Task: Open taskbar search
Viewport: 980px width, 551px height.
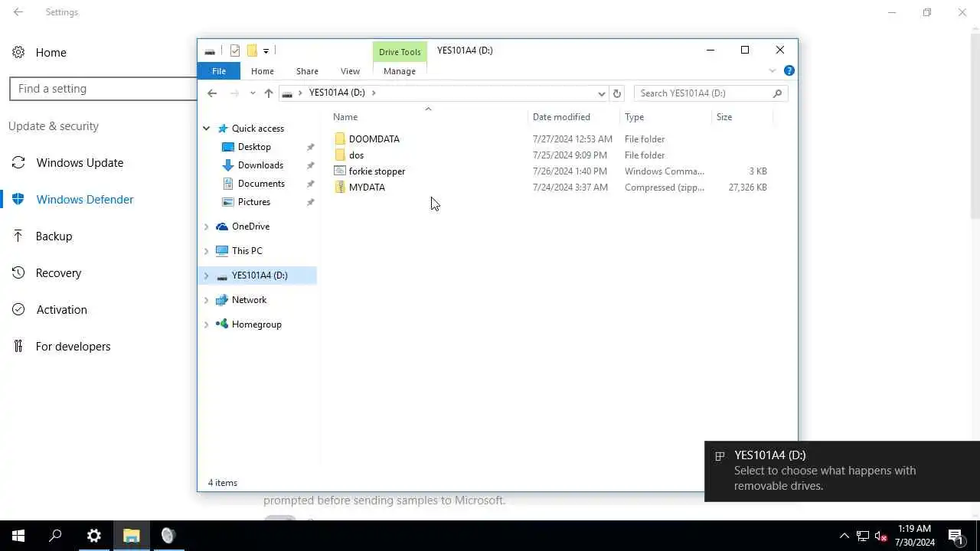Action: 55,536
